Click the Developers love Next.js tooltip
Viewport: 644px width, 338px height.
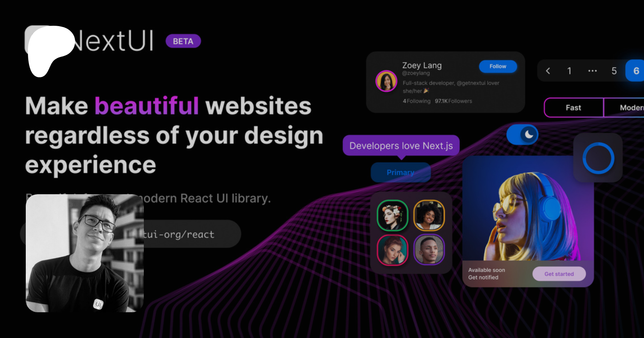(x=401, y=146)
